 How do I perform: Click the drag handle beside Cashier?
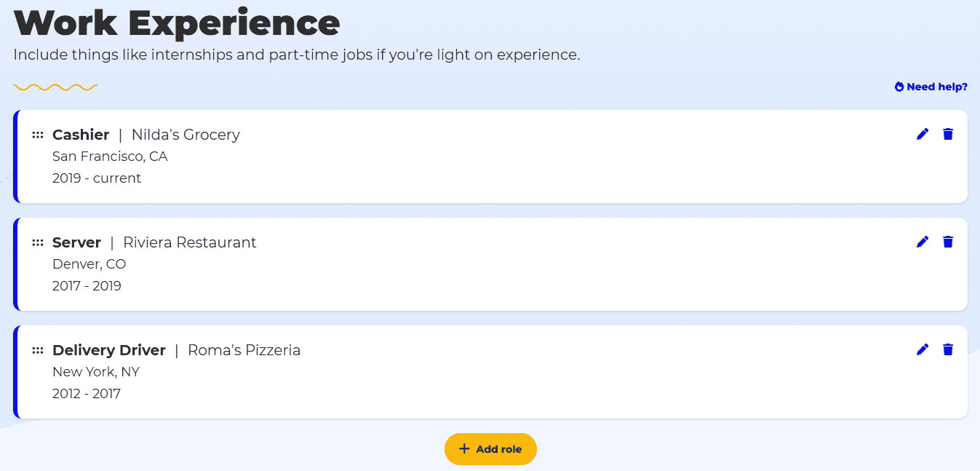tap(37, 134)
